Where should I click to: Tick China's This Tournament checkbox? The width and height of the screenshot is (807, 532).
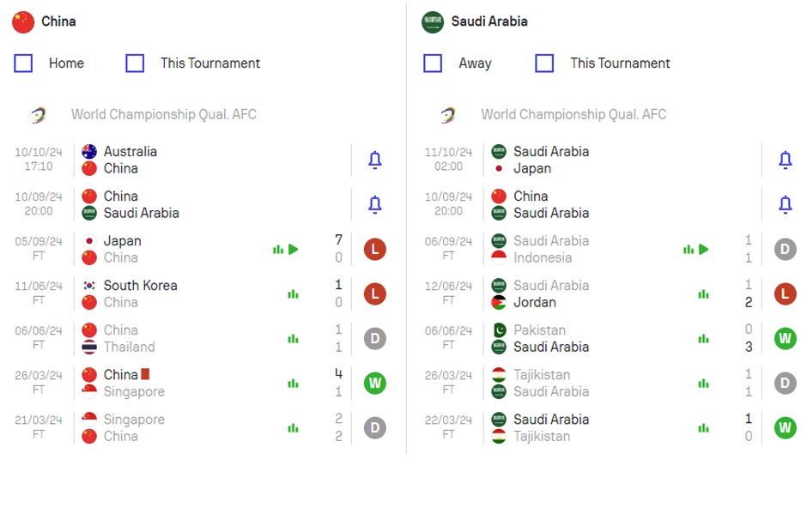pyautogui.click(x=135, y=63)
